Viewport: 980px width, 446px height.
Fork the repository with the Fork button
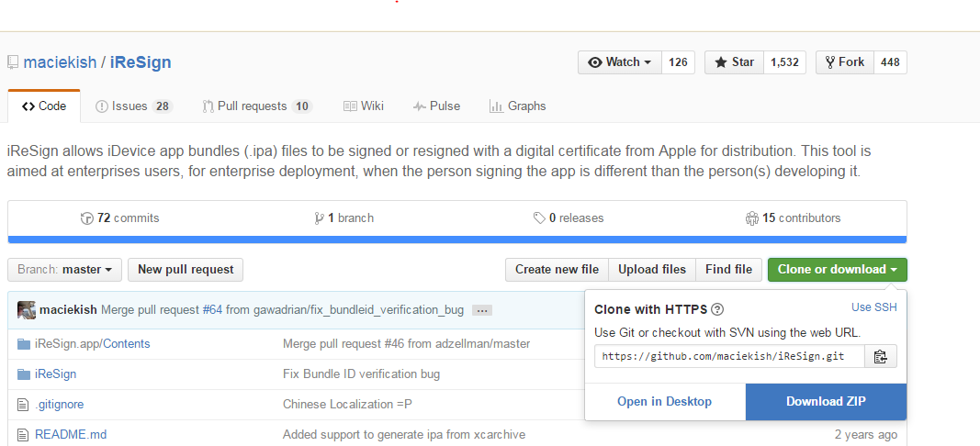(x=844, y=62)
